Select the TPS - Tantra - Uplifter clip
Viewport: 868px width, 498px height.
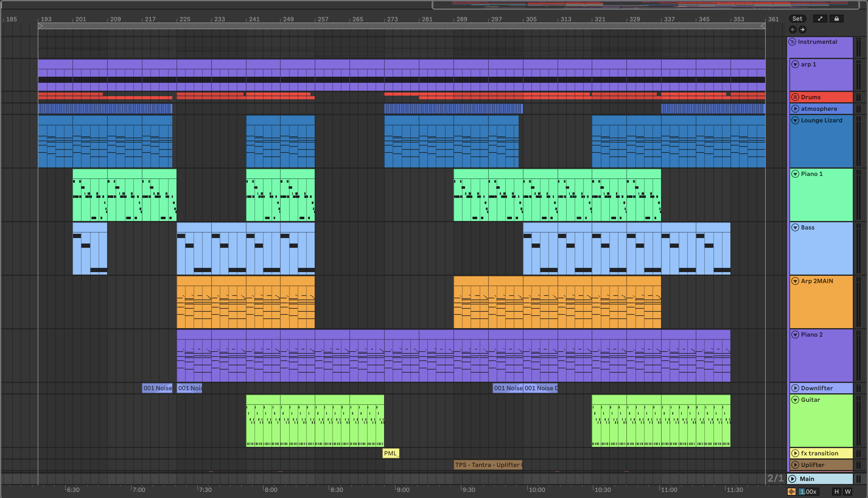[x=488, y=465]
